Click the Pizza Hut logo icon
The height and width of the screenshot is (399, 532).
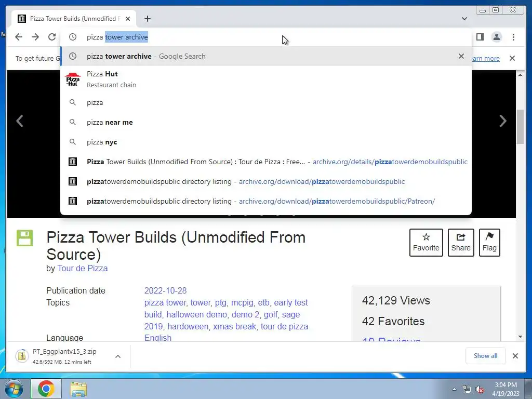(x=73, y=79)
